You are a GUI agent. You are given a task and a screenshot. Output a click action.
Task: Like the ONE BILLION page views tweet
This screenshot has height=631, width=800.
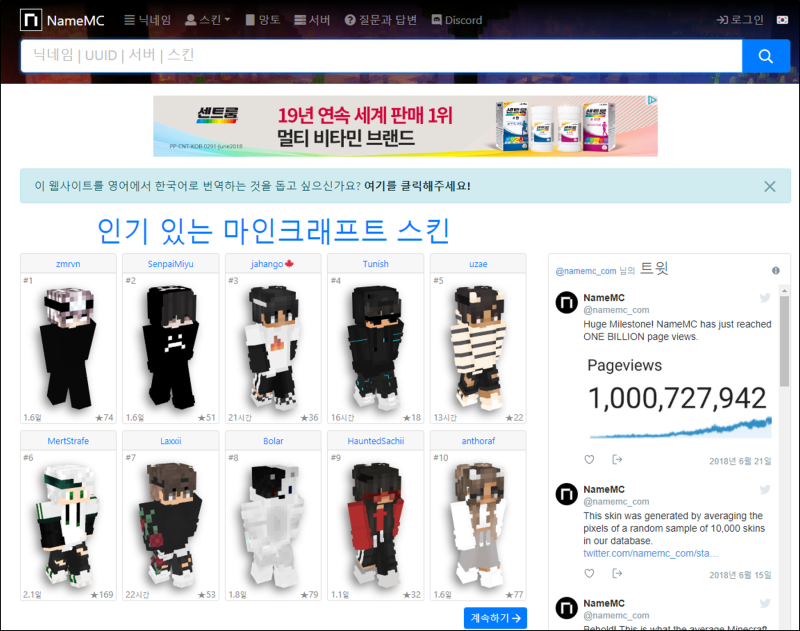click(589, 460)
